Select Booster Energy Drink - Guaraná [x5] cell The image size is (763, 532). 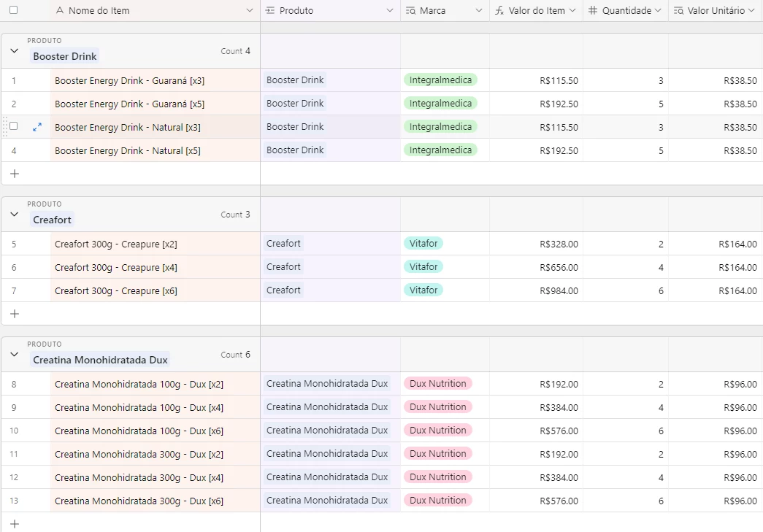coord(156,104)
